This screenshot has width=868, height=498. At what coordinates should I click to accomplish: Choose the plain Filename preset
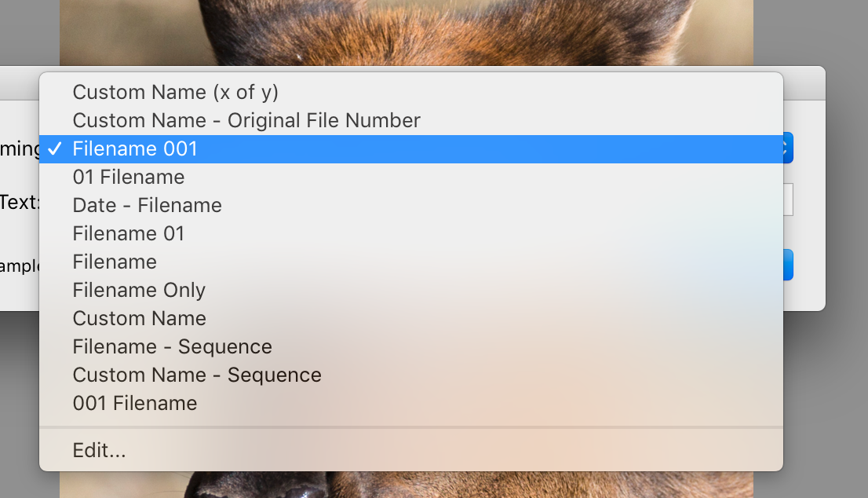pos(115,262)
